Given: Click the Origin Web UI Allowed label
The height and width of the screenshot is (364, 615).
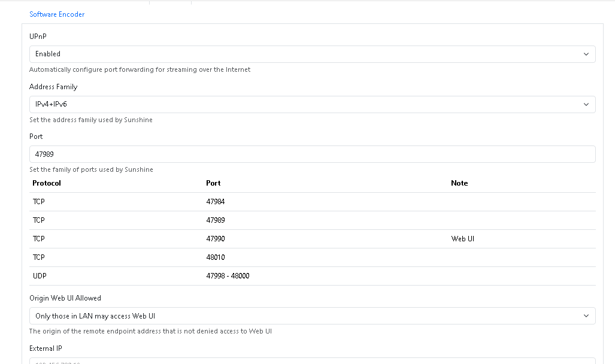Looking at the screenshot, I should [65, 298].
